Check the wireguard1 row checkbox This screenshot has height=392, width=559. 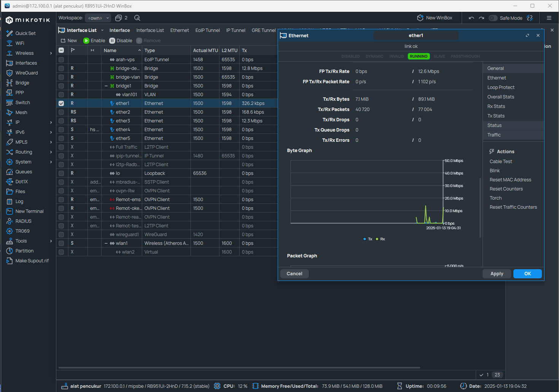click(x=61, y=235)
